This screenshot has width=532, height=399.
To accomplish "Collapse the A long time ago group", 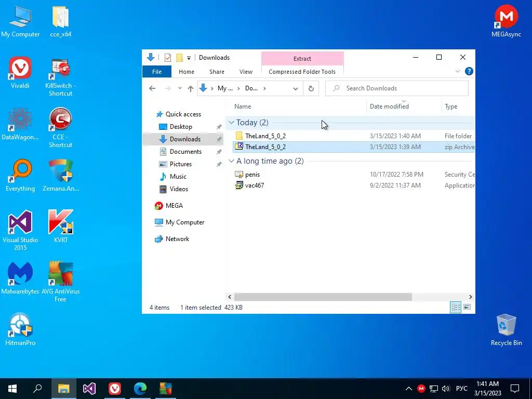I will (x=231, y=161).
